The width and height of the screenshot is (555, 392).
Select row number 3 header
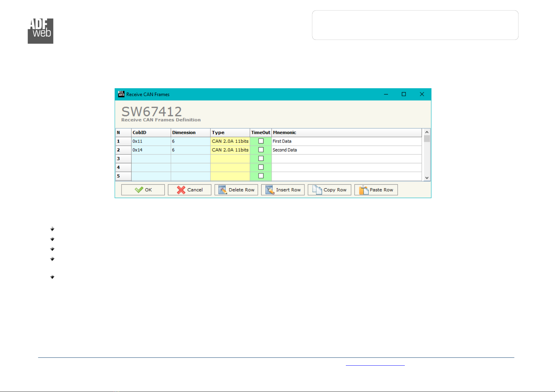tap(123, 159)
